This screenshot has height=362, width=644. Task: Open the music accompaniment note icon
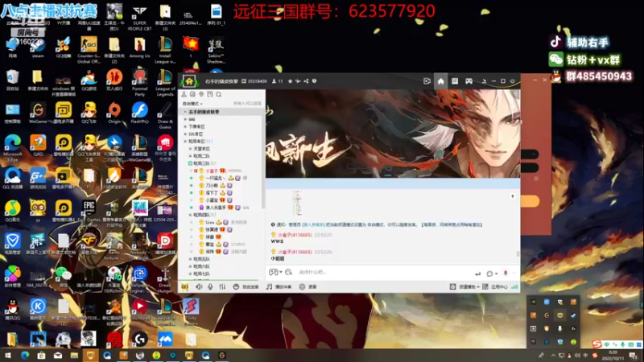[x=270, y=286]
